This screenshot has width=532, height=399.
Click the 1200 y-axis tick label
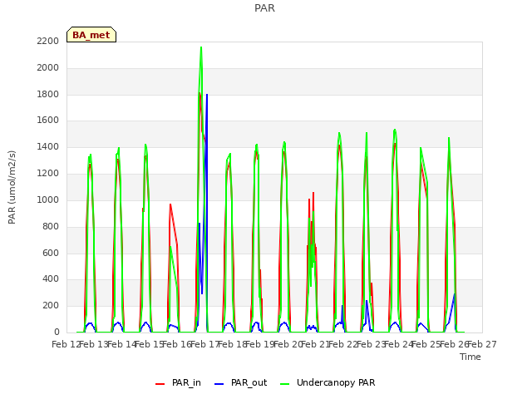48,174
